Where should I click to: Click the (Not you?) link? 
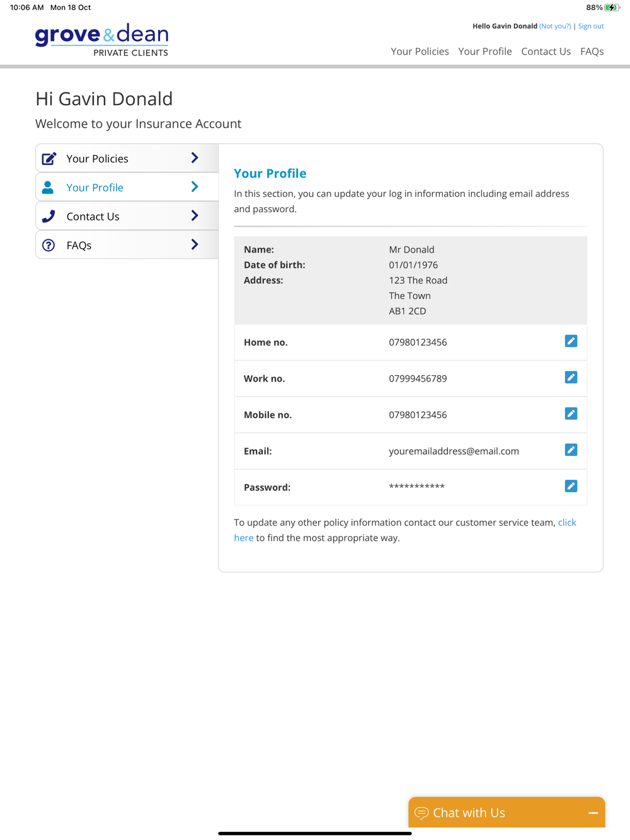pos(555,26)
